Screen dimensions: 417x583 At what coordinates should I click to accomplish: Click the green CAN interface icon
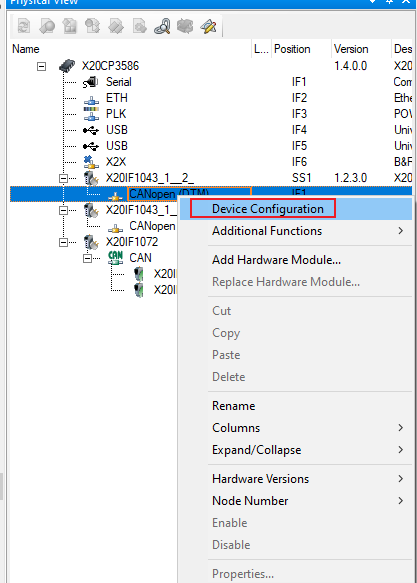[x=115, y=258]
